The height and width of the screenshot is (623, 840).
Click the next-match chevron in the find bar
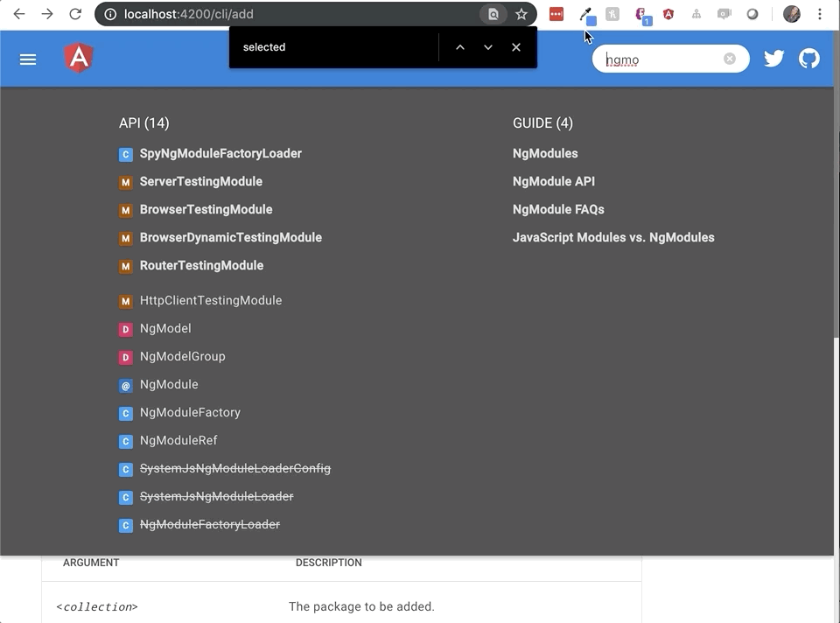click(x=487, y=47)
